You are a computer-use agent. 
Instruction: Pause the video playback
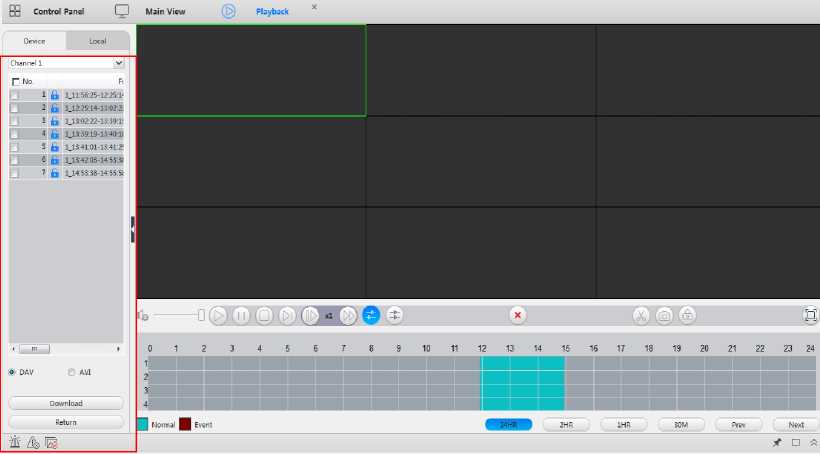(x=241, y=315)
